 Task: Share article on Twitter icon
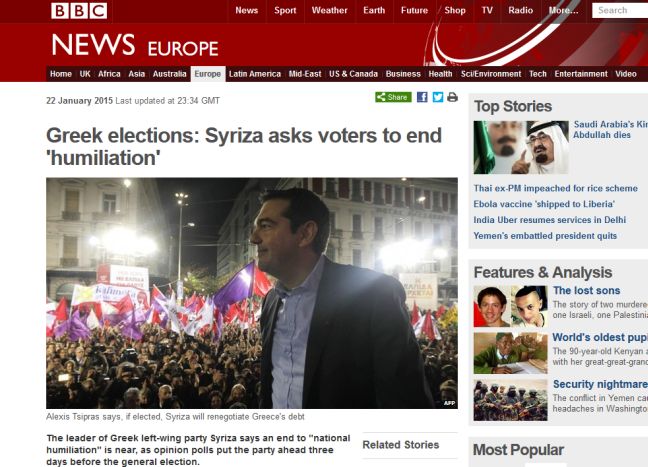[x=438, y=97]
